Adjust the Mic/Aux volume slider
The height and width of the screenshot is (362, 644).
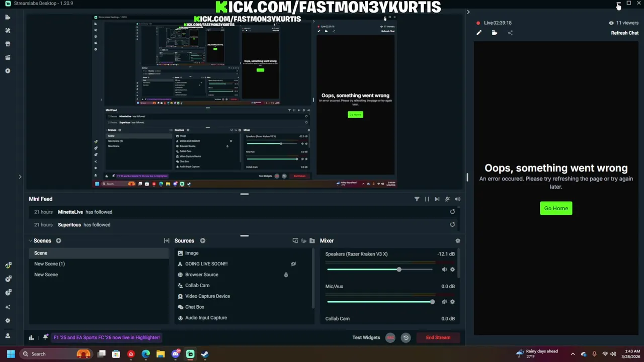pos(380,302)
